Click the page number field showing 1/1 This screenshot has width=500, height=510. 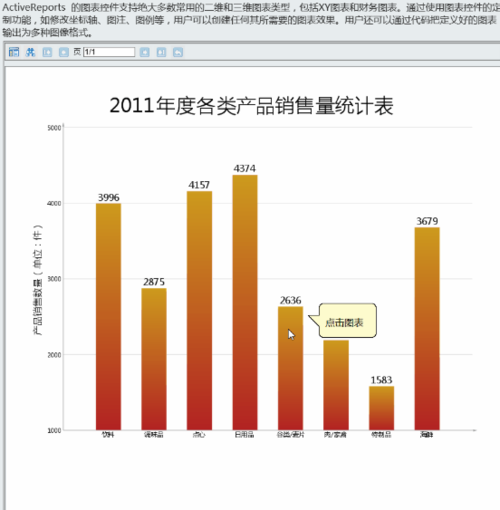109,52
